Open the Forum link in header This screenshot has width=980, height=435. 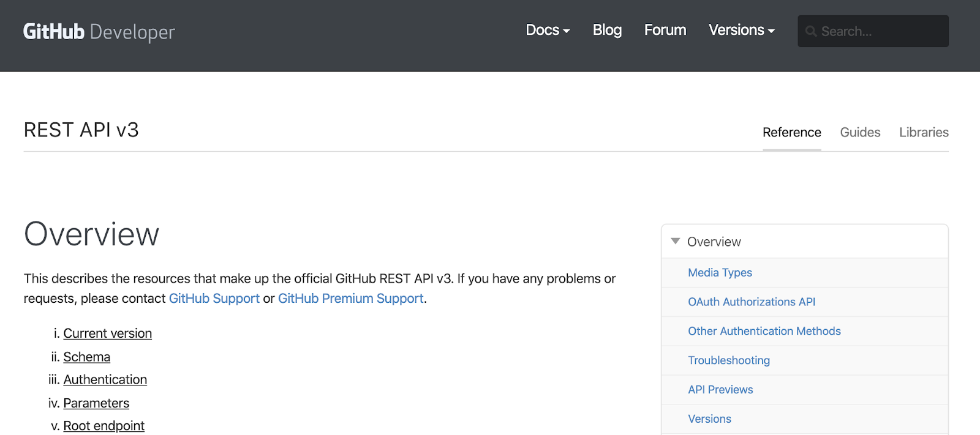[665, 30]
